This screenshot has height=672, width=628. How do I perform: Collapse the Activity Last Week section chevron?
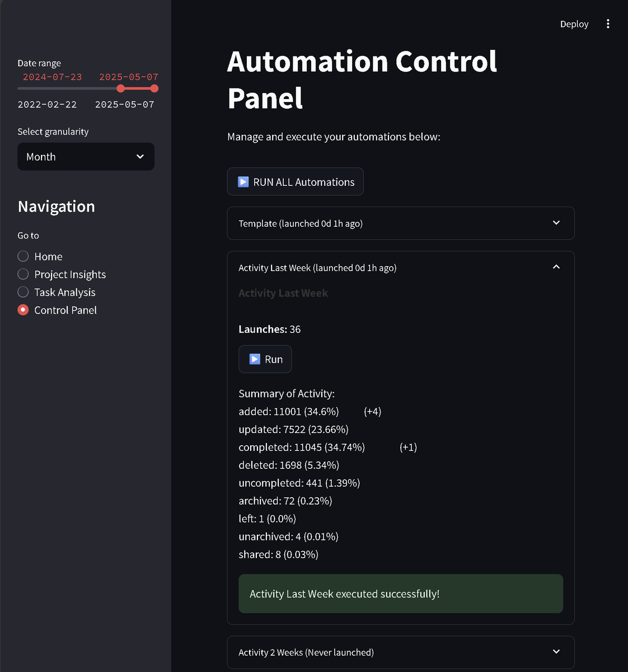click(556, 267)
